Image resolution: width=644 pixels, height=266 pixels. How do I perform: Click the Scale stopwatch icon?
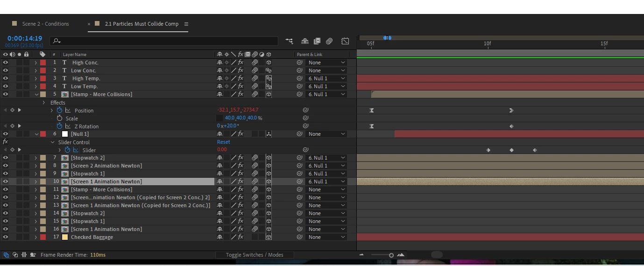click(x=59, y=119)
